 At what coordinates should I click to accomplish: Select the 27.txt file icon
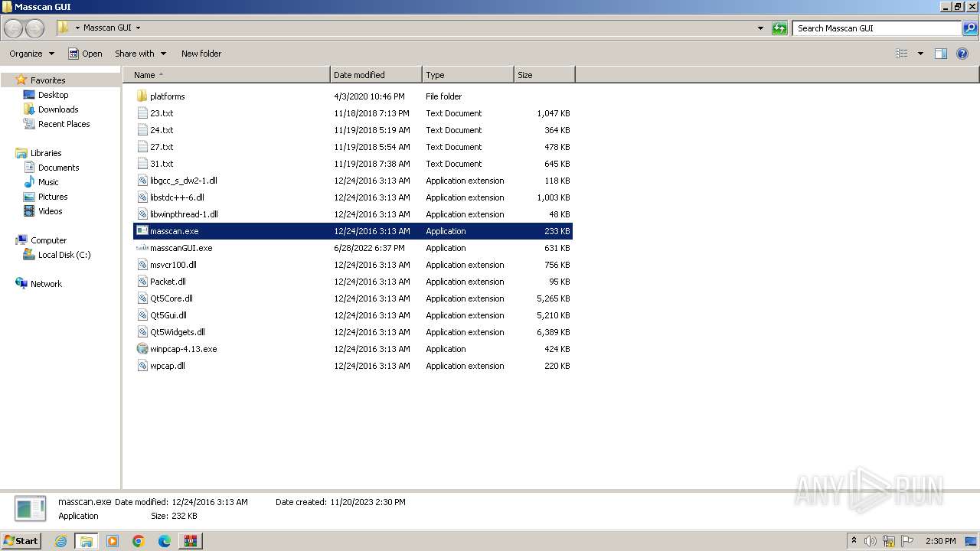pos(142,147)
